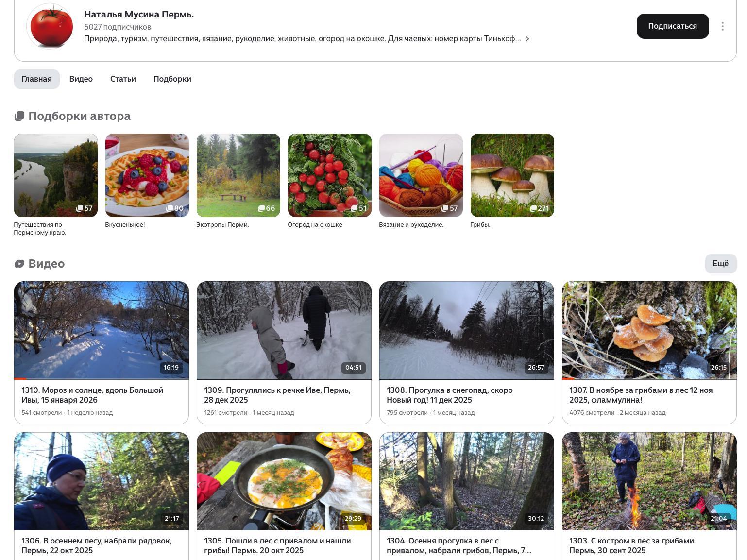
Task: Open the Статьи tab
Action: click(123, 79)
